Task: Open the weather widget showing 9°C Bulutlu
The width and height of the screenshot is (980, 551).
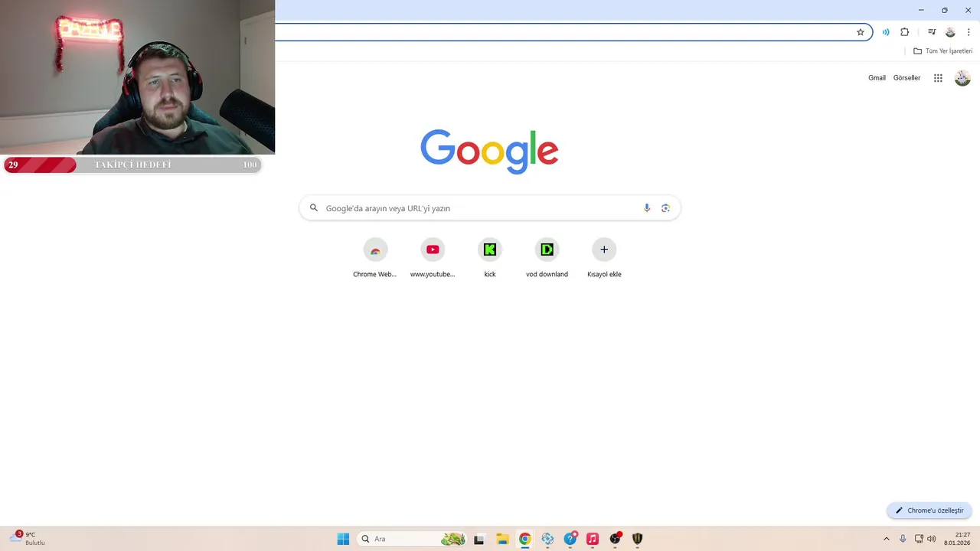Action: tap(28, 539)
